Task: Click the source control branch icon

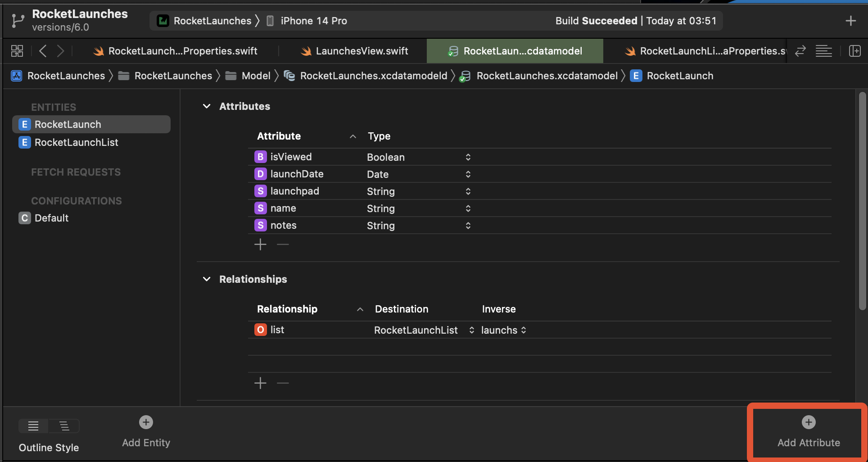Action: pos(18,21)
